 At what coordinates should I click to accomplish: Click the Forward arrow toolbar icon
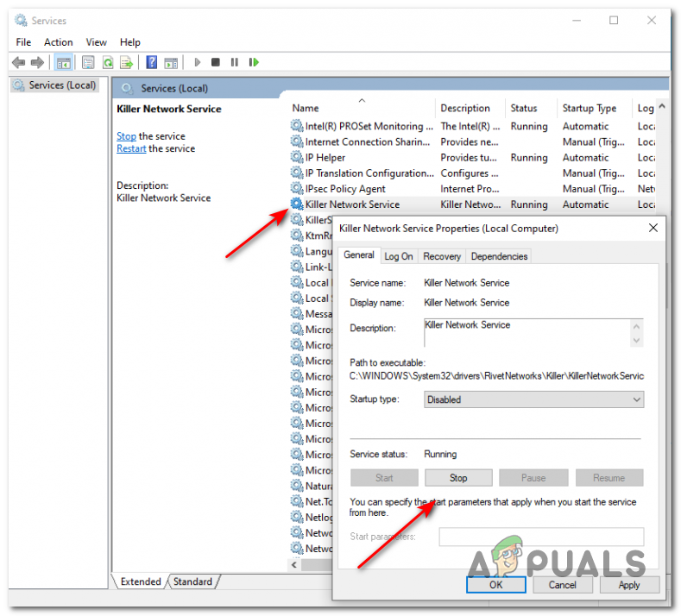pyautogui.click(x=37, y=62)
